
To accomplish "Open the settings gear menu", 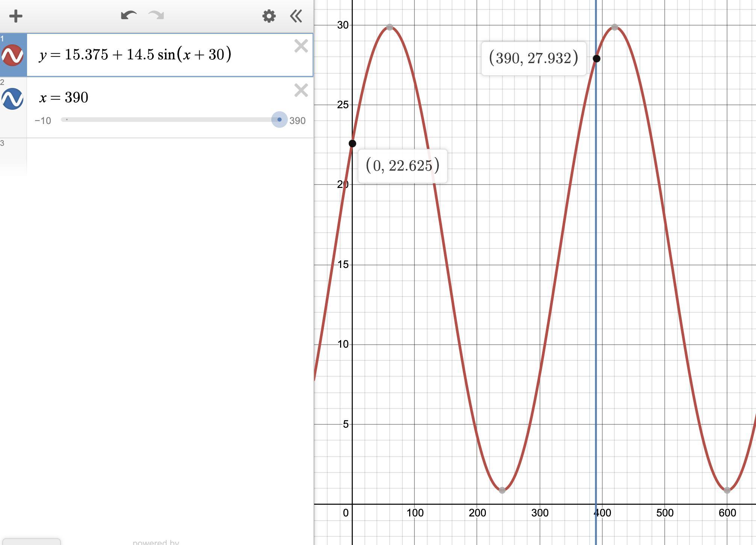I will 269,16.
